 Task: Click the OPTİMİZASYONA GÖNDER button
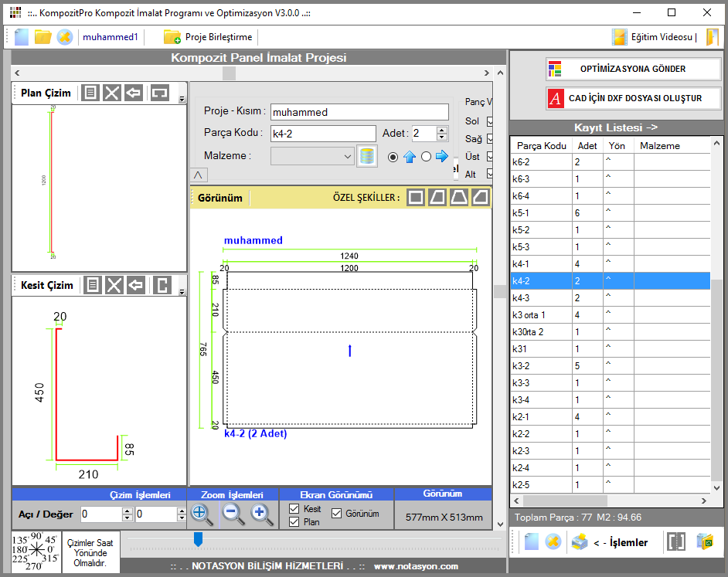coord(633,70)
